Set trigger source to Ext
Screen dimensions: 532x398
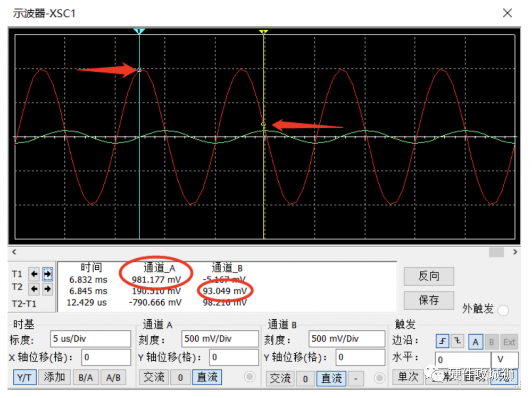coord(509,342)
